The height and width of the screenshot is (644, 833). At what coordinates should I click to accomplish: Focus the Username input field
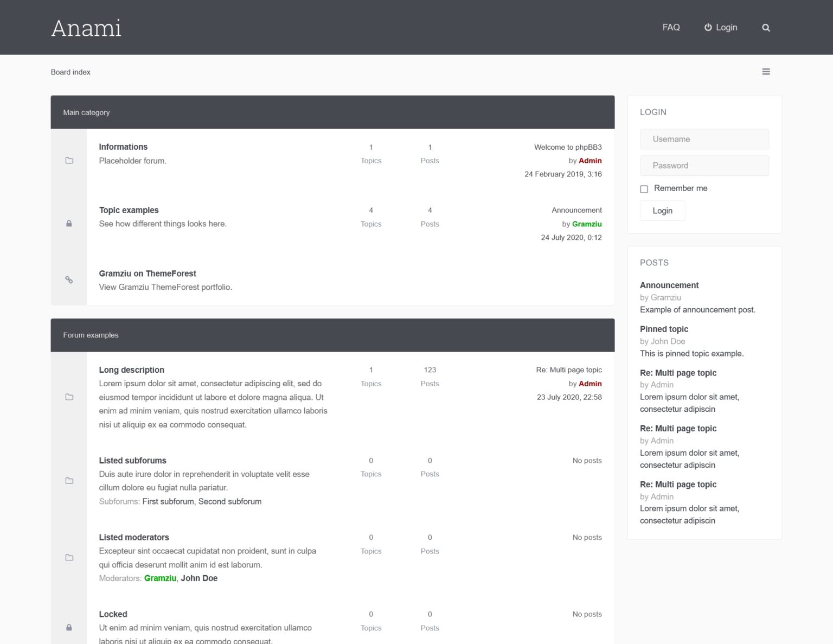click(x=704, y=139)
